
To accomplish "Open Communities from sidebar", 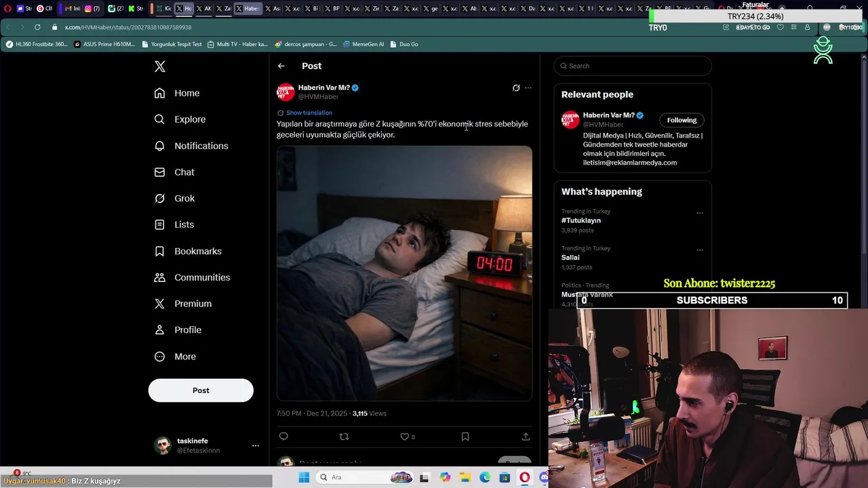I will coord(192,277).
